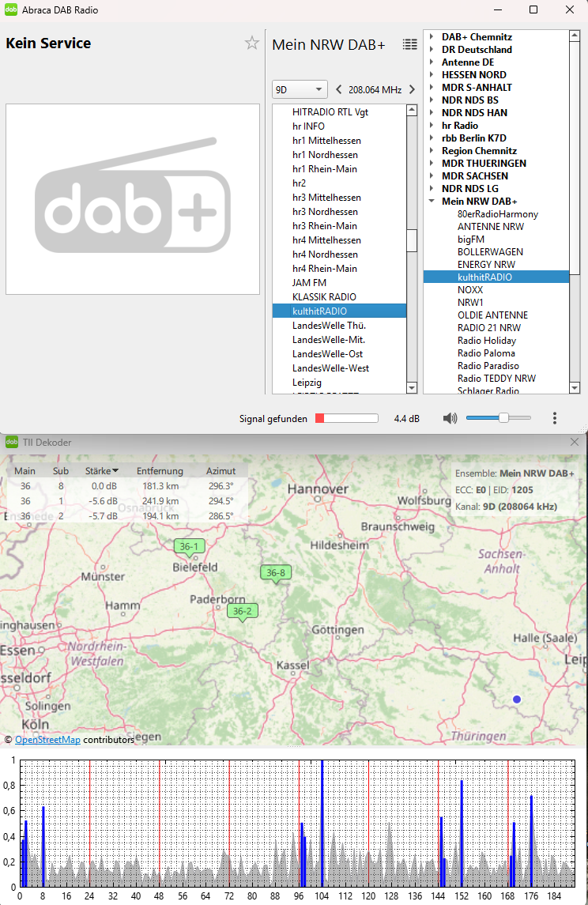Expand the HESSEN NORD ensemble
588x905 pixels.
(x=431, y=75)
